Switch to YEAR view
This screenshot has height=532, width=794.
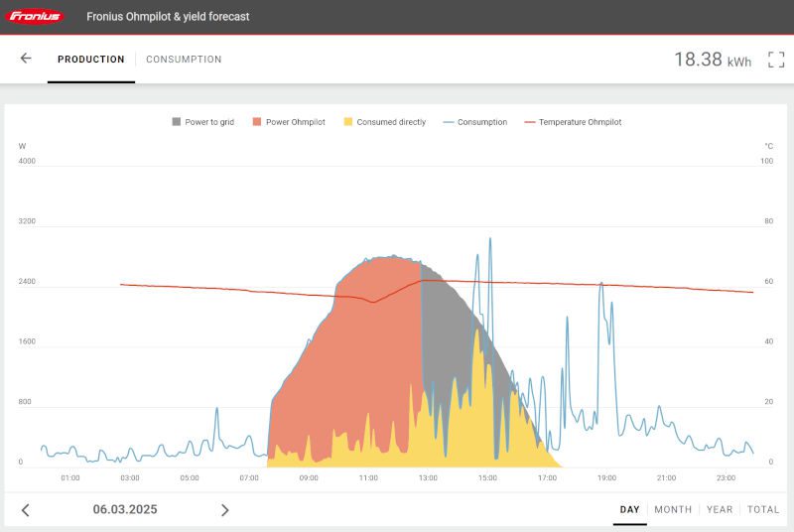pos(720,509)
